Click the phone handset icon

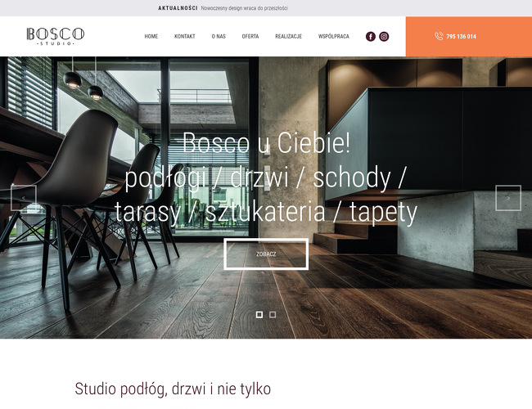click(x=439, y=36)
